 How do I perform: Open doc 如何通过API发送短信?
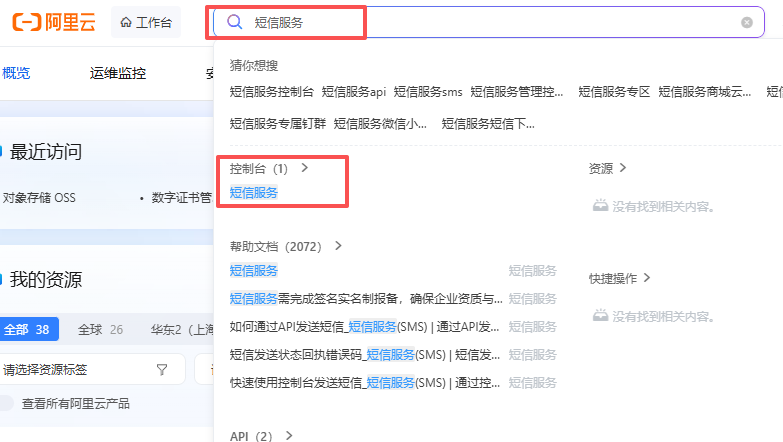click(x=365, y=327)
